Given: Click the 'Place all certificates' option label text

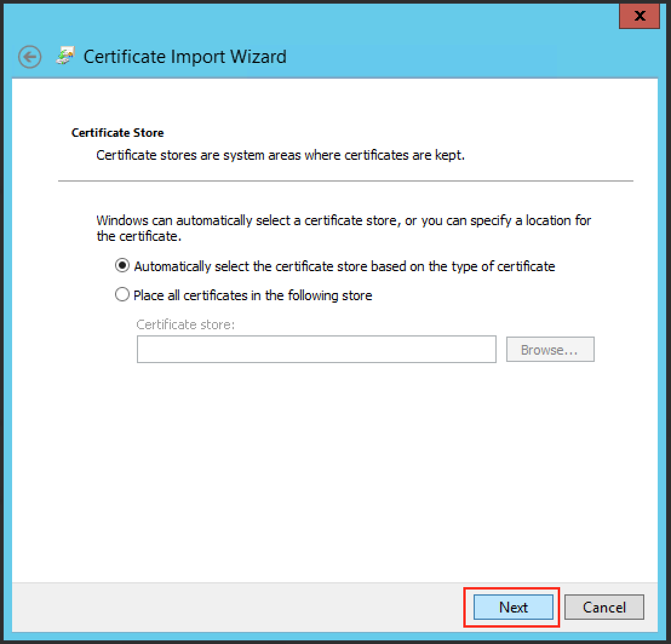Looking at the screenshot, I should click(x=253, y=296).
